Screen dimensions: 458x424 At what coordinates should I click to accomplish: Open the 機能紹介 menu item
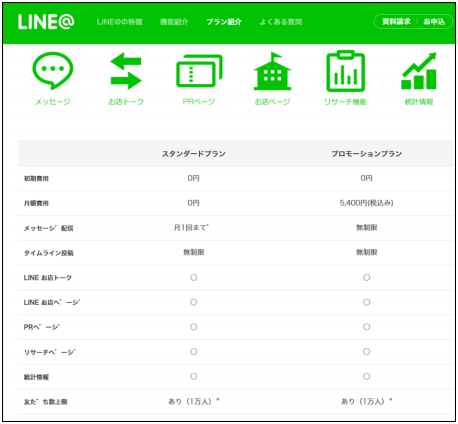[x=174, y=22]
